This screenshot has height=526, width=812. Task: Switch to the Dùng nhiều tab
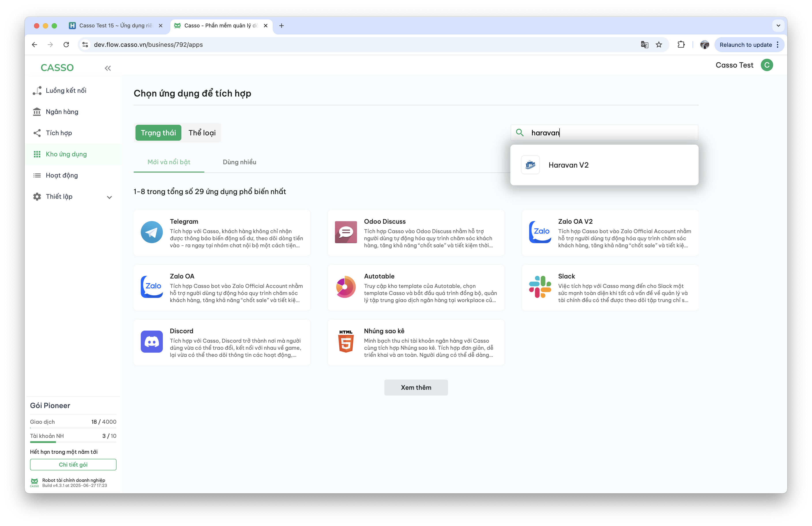[x=239, y=162]
